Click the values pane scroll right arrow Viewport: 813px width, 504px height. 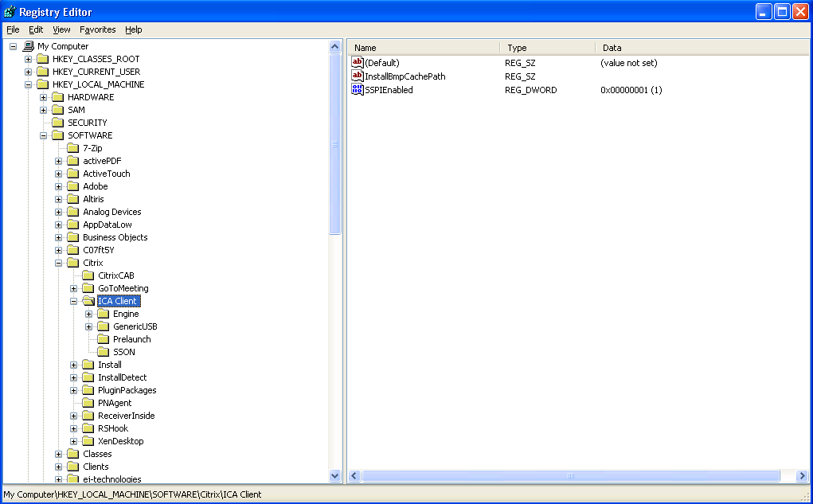[802, 475]
